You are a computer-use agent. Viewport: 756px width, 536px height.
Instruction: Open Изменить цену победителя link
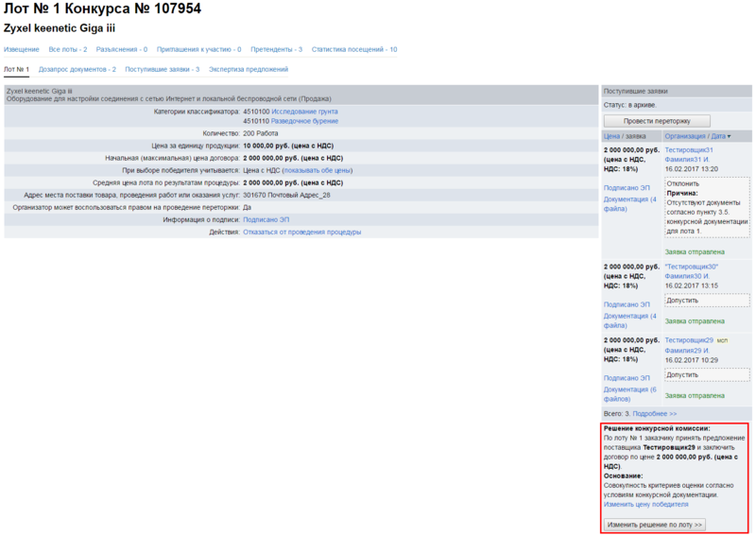646,505
